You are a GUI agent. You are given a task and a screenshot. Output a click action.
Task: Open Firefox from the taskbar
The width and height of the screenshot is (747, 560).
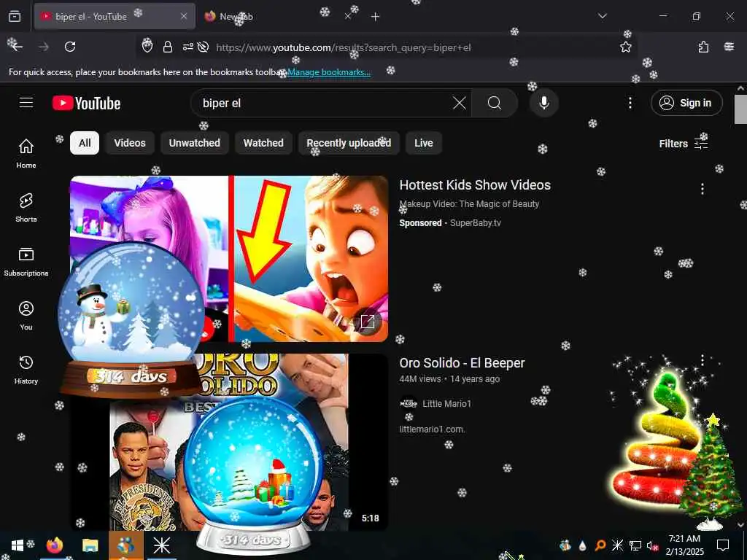[55, 545]
